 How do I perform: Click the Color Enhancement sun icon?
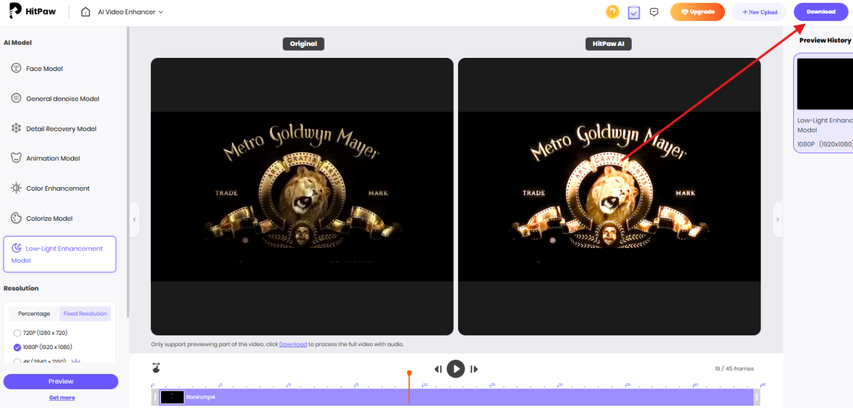coord(16,188)
